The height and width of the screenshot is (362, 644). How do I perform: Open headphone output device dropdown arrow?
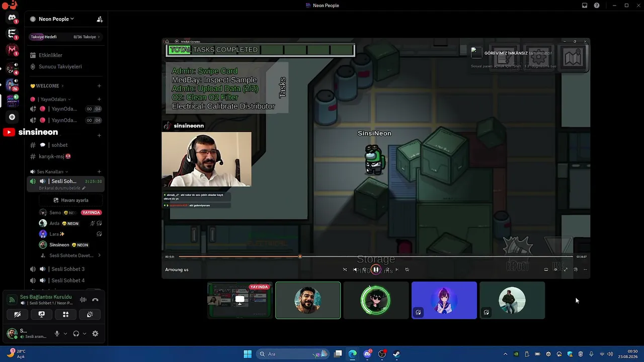85,333
